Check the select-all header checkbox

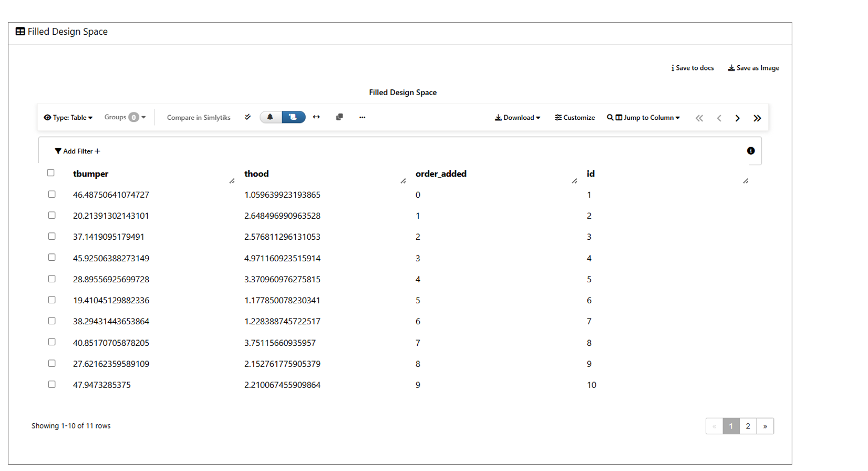point(51,173)
